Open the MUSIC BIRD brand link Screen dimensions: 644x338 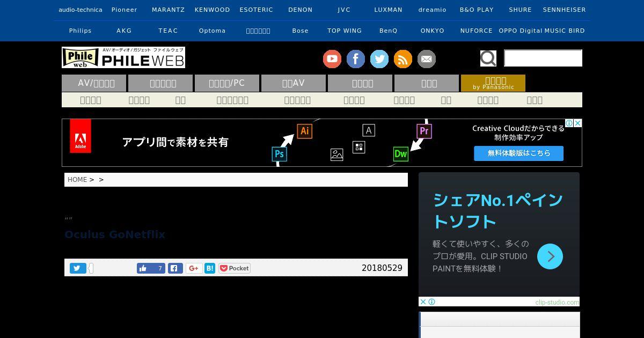click(565, 31)
